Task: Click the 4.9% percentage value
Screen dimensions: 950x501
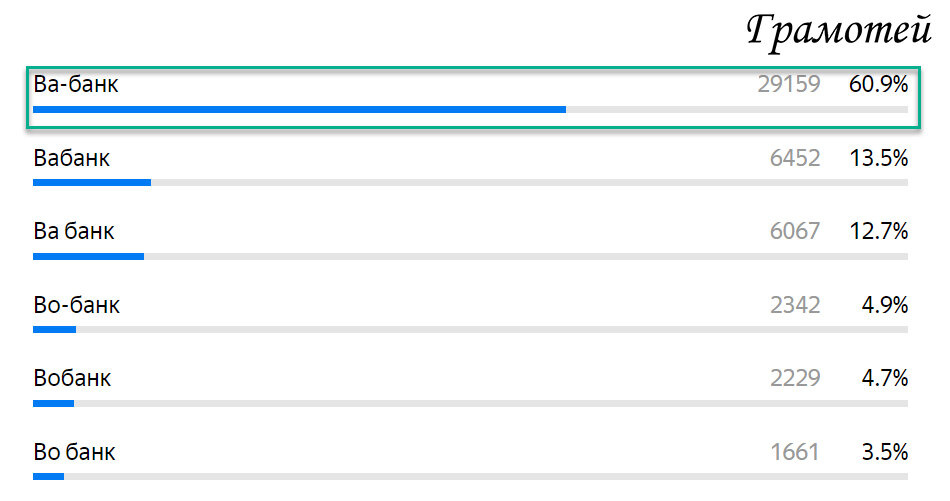Action: click(x=885, y=305)
